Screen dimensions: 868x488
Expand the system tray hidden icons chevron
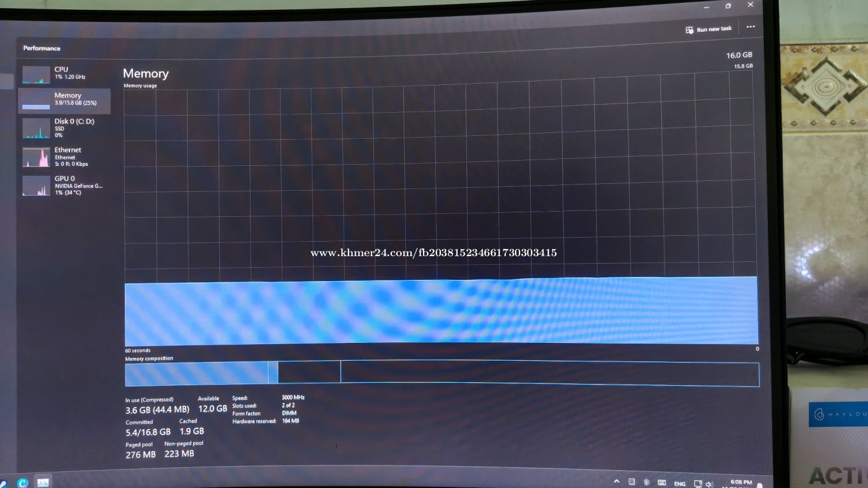tap(617, 481)
